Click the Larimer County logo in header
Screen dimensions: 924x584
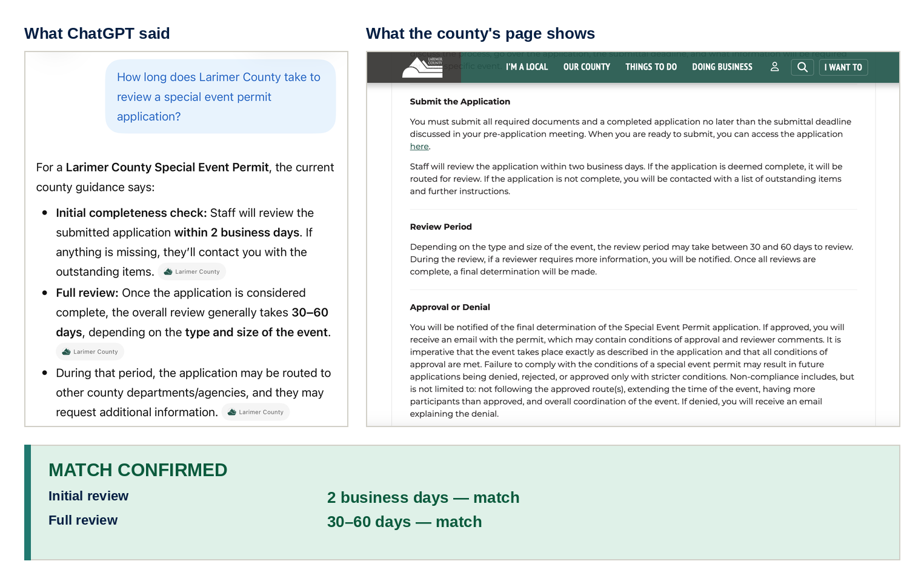pos(423,67)
